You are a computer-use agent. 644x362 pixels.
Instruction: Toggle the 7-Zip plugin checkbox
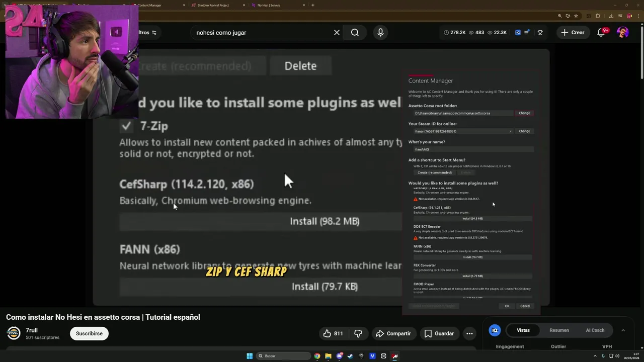coord(126,126)
